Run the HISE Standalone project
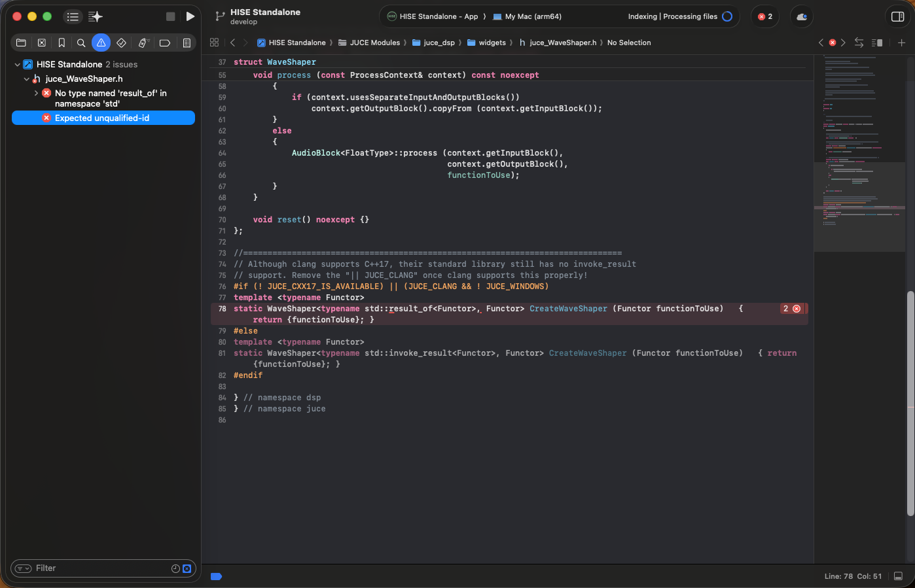915x588 pixels. click(x=190, y=16)
